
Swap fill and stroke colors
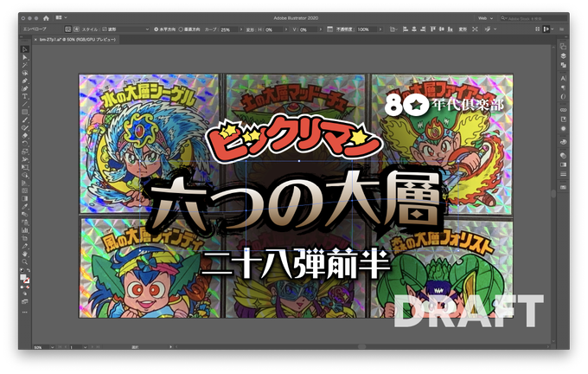(29, 270)
